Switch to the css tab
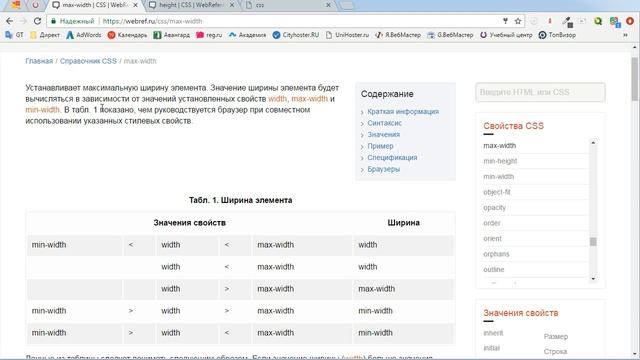This screenshot has width=640, height=360. click(289, 5)
